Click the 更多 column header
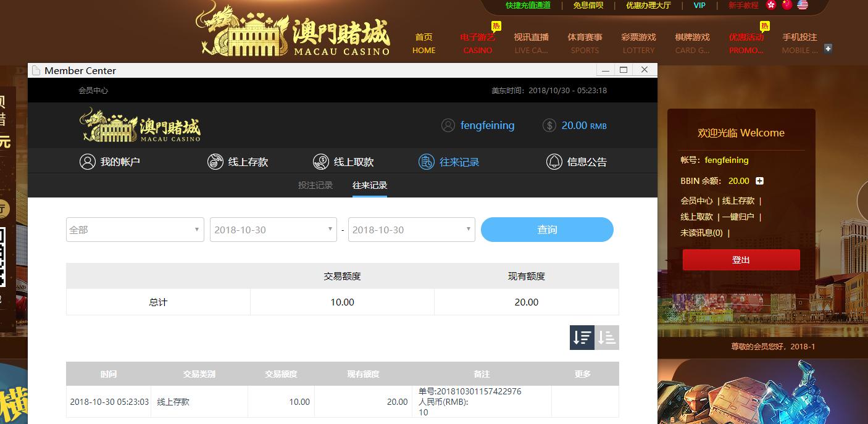 tap(582, 374)
